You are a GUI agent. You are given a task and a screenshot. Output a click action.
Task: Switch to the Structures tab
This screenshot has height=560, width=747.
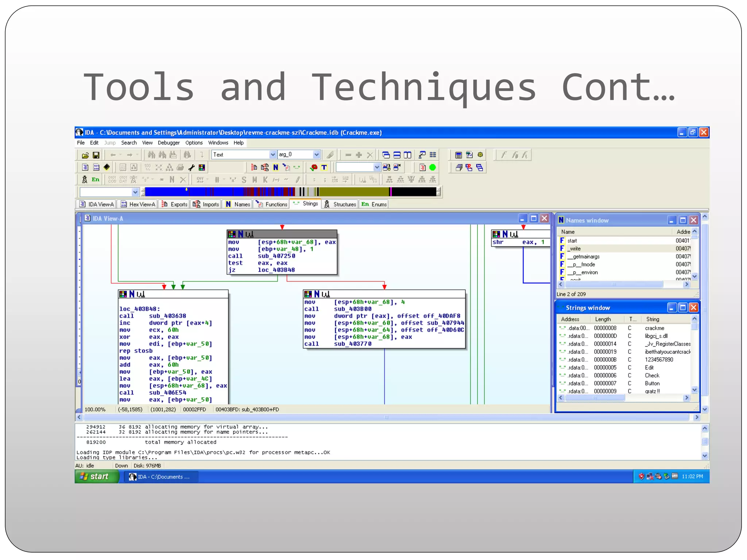pyautogui.click(x=340, y=204)
